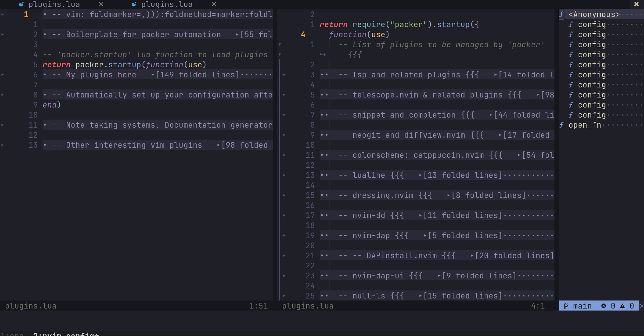The image size is (644, 336).
Task: Select the <Anonymous> symbol in the outline
Action: (x=594, y=14)
